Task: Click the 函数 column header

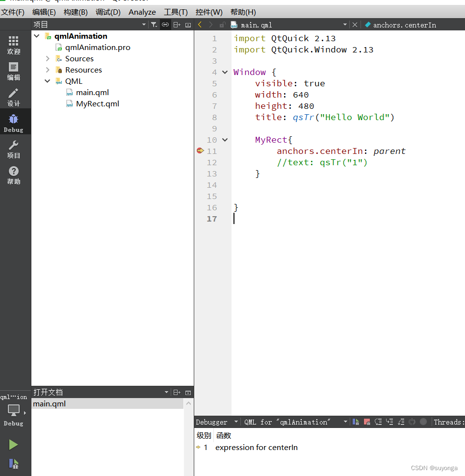Action: coord(224,436)
